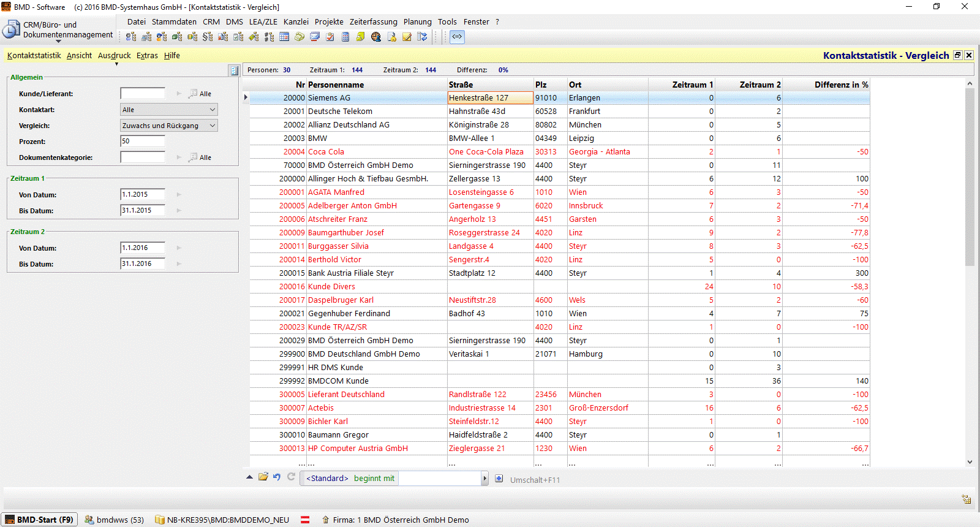Image resolution: width=980 pixels, height=527 pixels.
Task: Sort by the 'Differenz in %' column header
Action: [840, 85]
